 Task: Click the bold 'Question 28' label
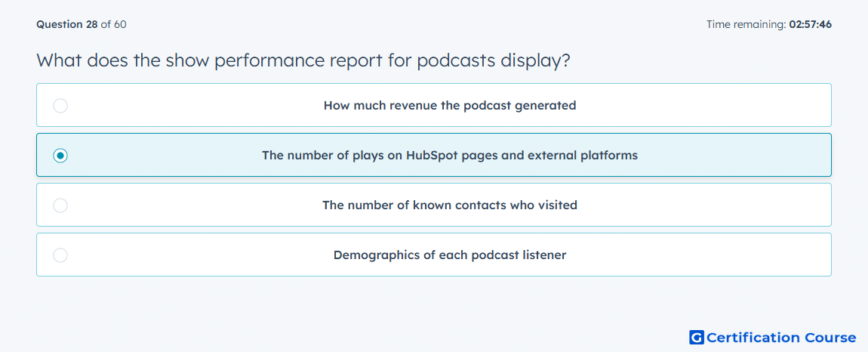pos(67,24)
